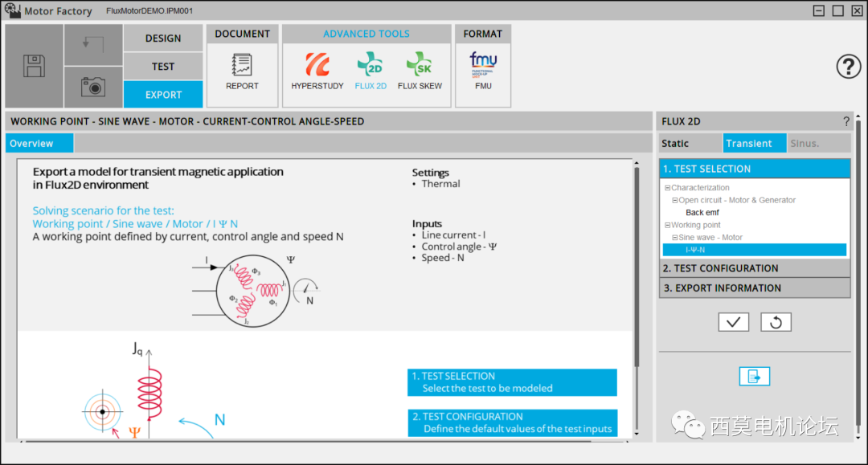Click the 'Thermal' settings text
Viewport: 868px width, 465px height.
point(440,184)
